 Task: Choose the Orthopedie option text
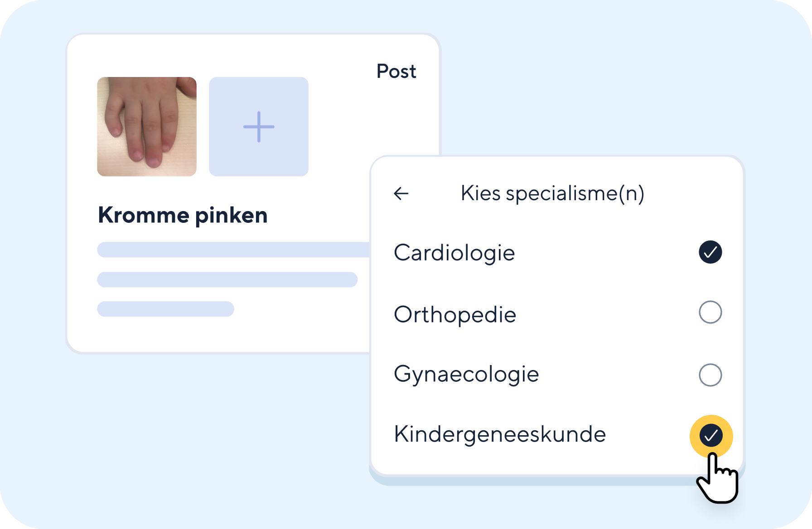(455, 314)
